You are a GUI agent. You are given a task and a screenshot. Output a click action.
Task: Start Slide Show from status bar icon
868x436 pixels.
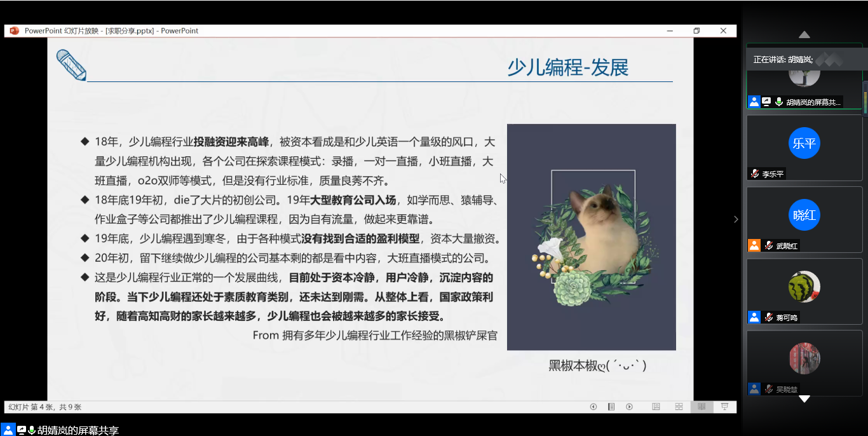click(724, 407)
